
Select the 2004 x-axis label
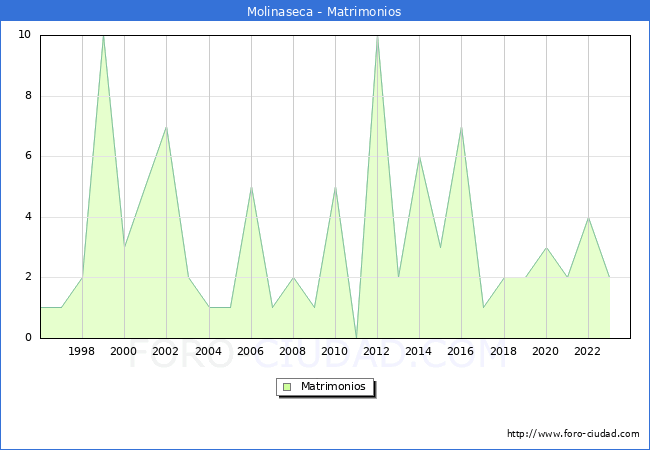[x=209, y=351]
